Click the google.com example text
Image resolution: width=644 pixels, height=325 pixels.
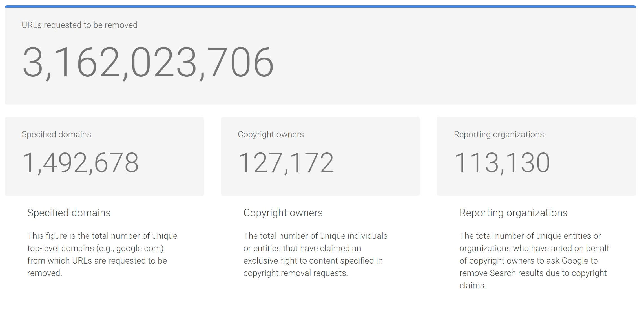click(x=138, y=248)
